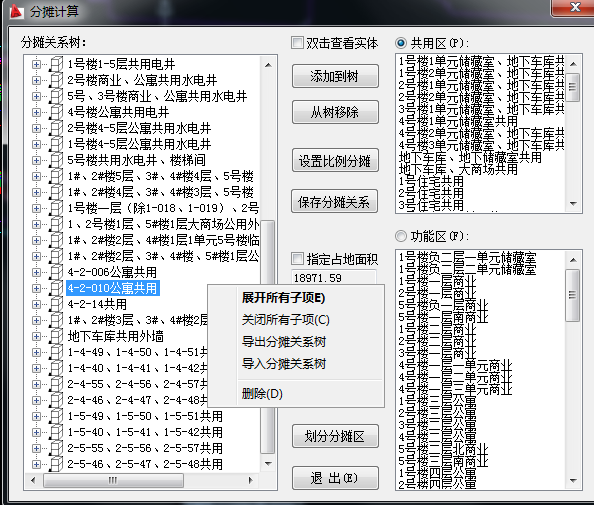
Task: Expand the 1-5-40、1-5-41、1-5-42共用 node
Action: click(36, 432)
